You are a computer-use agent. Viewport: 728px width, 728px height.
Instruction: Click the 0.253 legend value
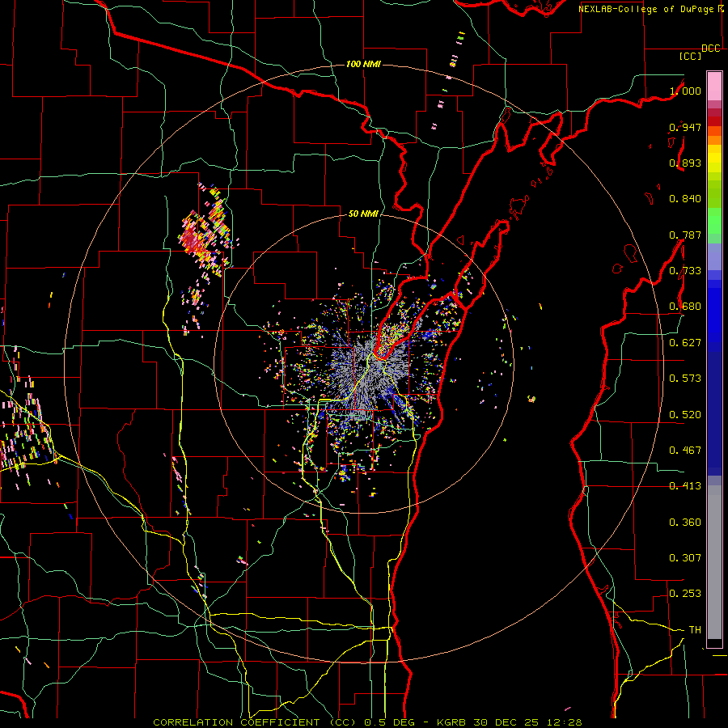(685, 594)
